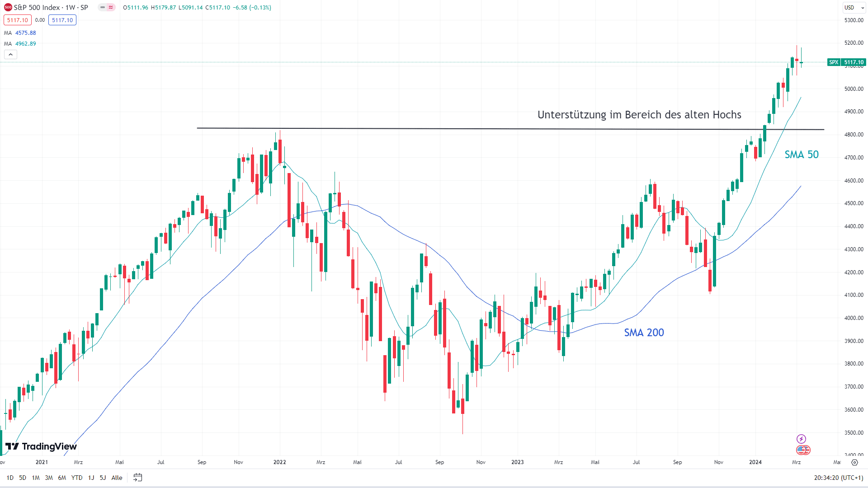Image resolution: width=868 pixels, height=488 pixels.
Task: Click the 5000.00 price axis label
Action: point(854,89)
